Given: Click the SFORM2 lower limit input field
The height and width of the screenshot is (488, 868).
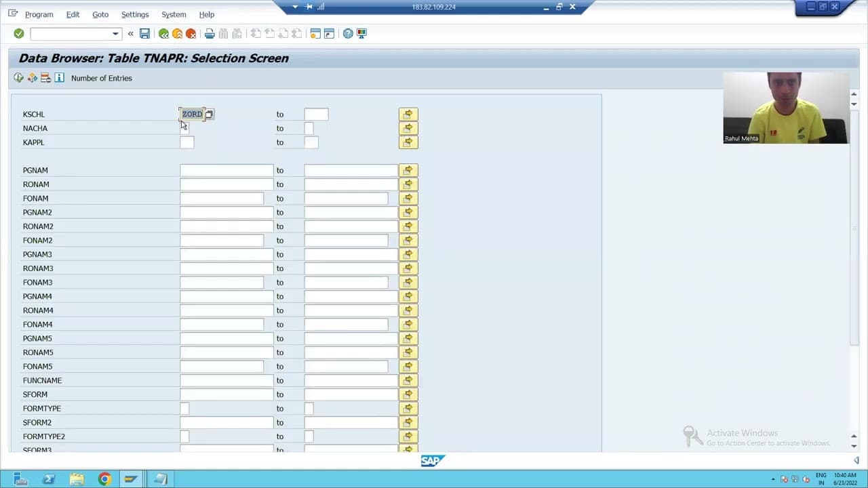Looking at the screenshot, I should 226,422.
